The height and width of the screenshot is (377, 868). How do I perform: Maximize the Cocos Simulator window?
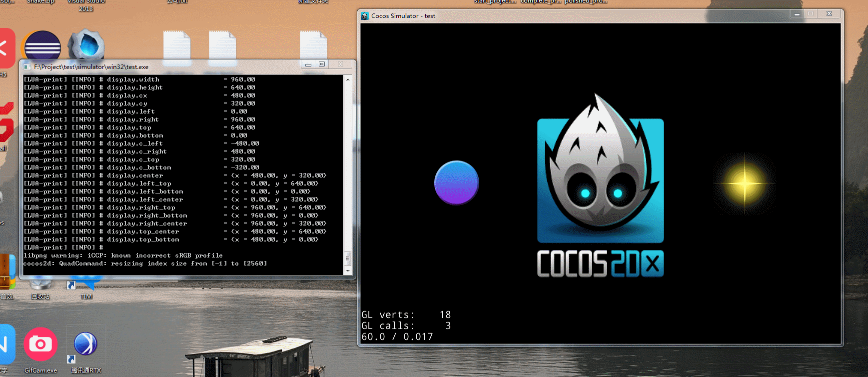point(811,14)
